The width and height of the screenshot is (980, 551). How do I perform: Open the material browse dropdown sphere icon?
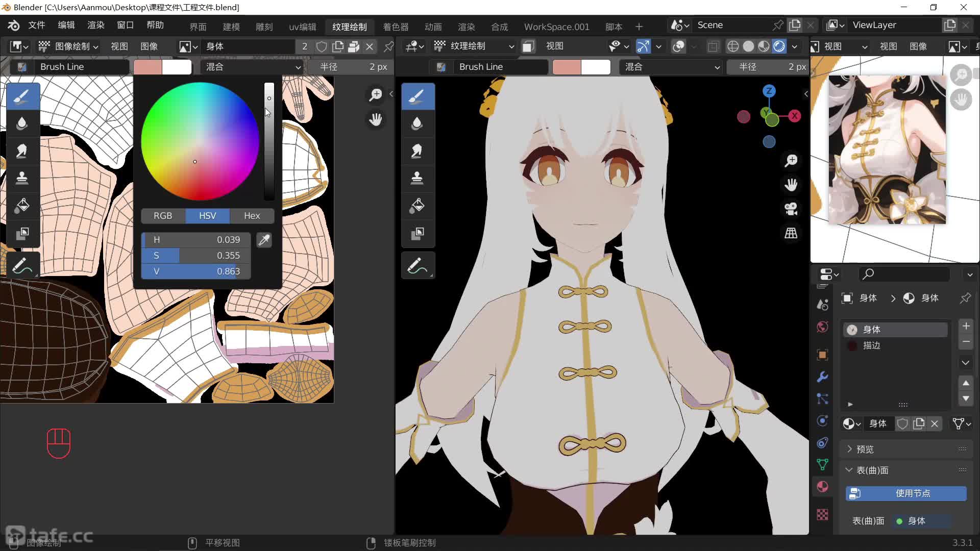(851, 423)
